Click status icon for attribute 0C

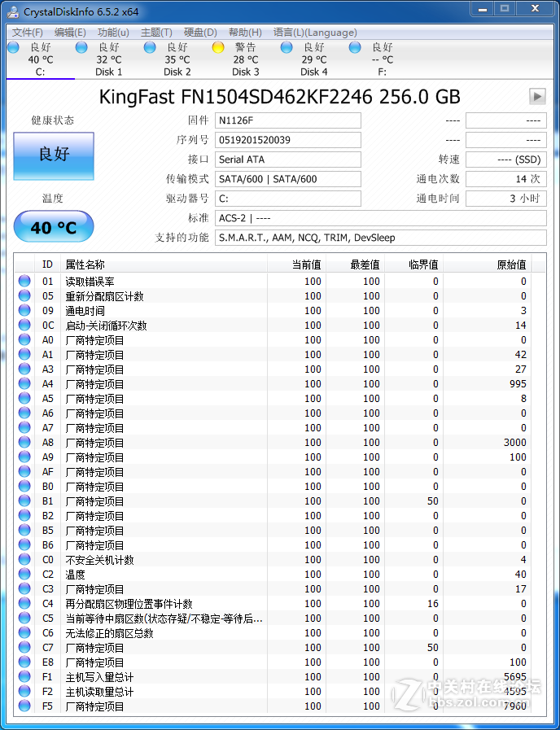tap(24, 325)
